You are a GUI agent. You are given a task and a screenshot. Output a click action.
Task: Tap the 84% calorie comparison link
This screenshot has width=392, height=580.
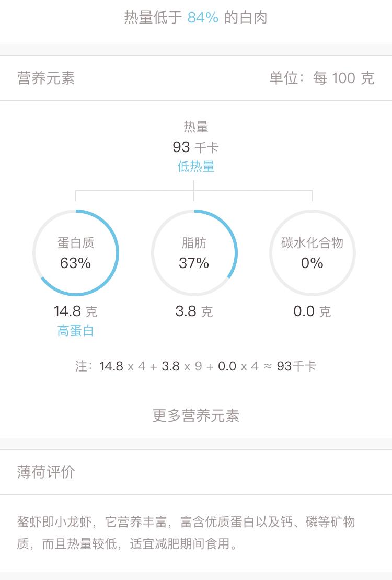203,17
